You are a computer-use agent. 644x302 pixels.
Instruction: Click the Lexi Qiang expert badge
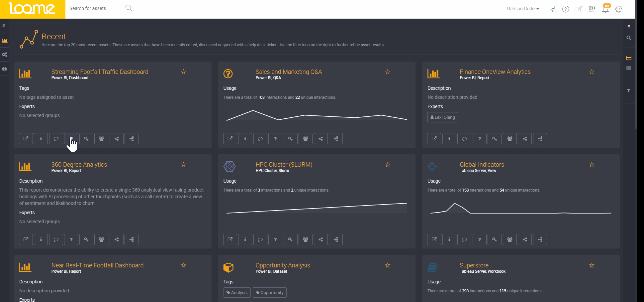coord(443,117)
